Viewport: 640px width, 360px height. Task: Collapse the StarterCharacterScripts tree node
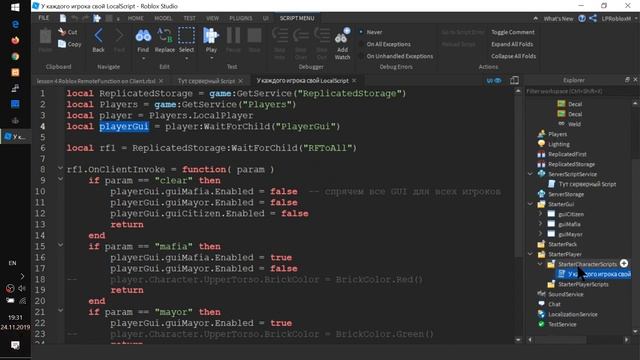pyautogui.click(x=540, y=264)
